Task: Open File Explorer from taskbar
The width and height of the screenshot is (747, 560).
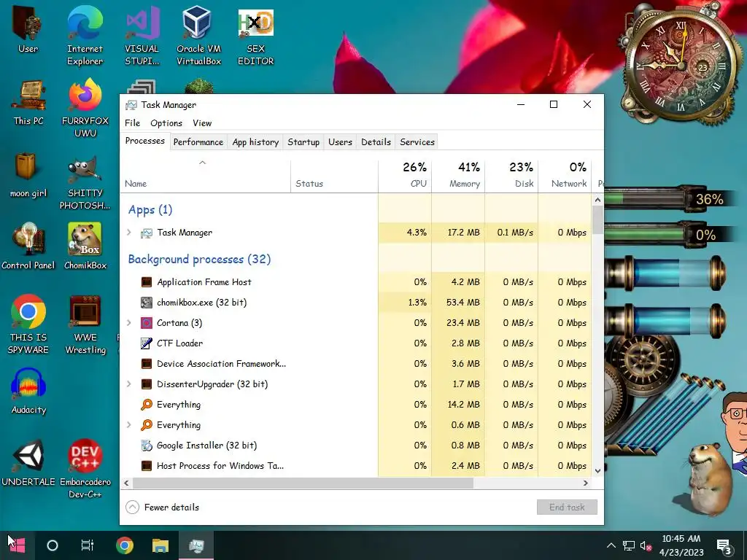Action: tap(160, 545)
